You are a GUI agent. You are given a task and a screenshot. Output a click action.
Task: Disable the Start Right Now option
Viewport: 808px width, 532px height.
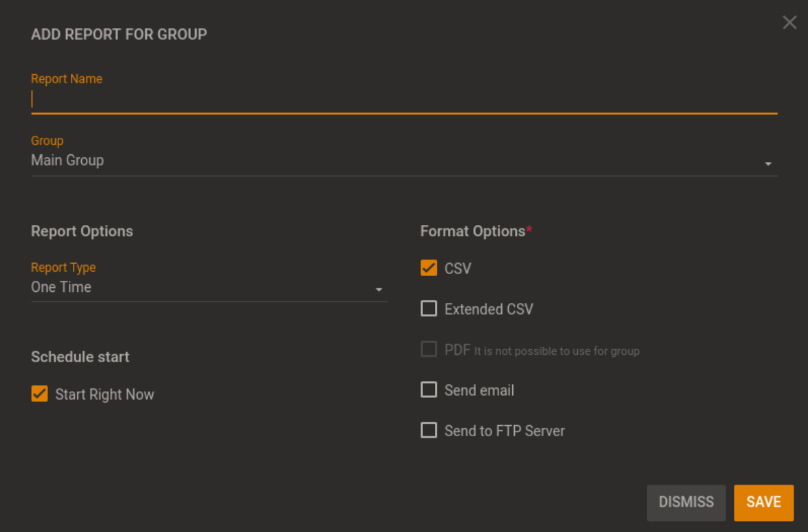click(x=39, y=394)
